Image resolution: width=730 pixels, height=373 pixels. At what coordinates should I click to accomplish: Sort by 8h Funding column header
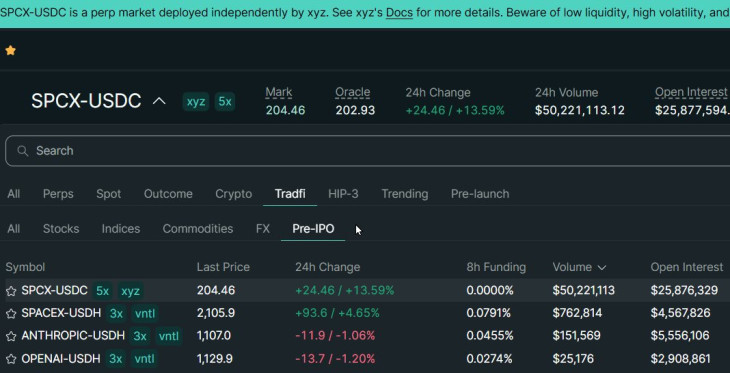tap(496, 267)
